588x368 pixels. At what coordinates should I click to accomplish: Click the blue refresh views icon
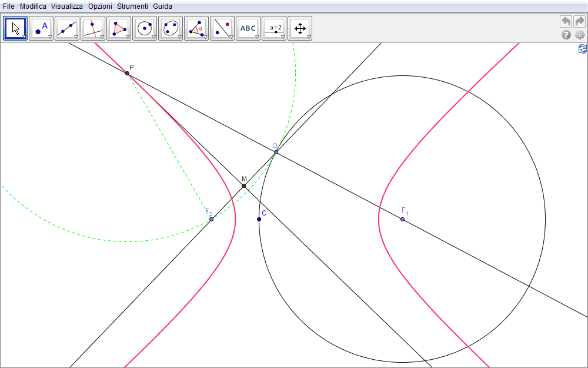click(583, 49)
